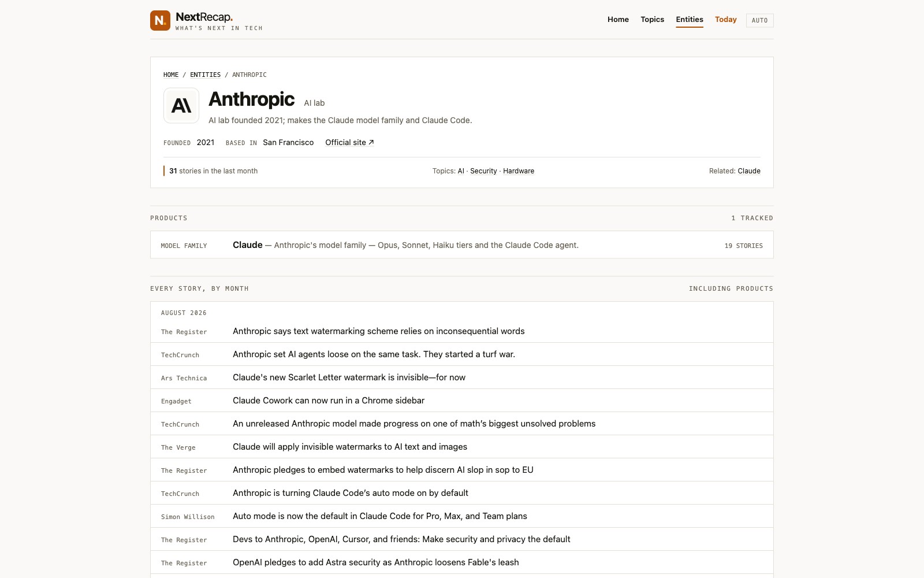Open the Claude model family product row
The width and height of the screenshot is (924, 578).
click(462, 245)
